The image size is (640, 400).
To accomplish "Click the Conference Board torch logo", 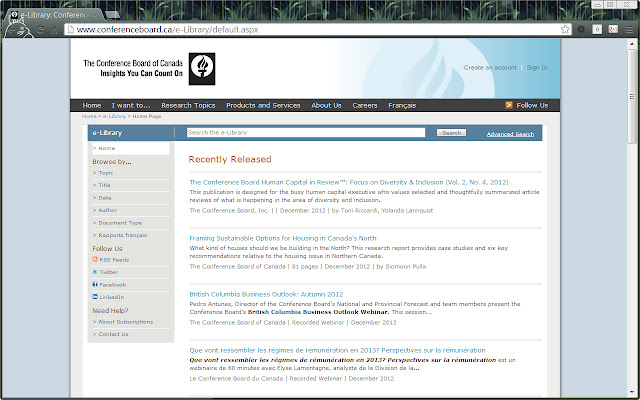I will coord(202,69).
